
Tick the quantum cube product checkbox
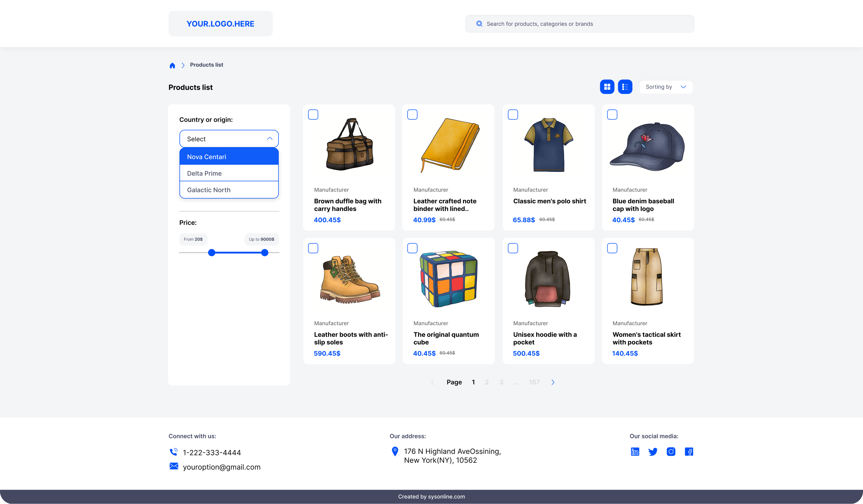click(412, 248)
